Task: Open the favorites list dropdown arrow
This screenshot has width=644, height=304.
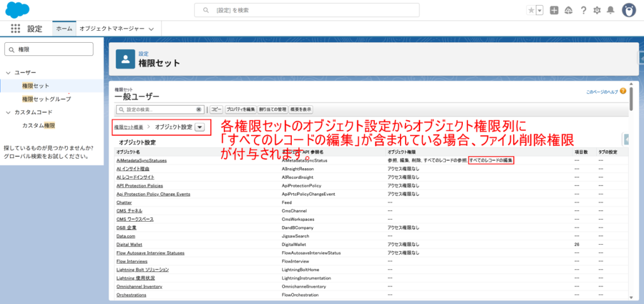Action: [x=540, y=11]
